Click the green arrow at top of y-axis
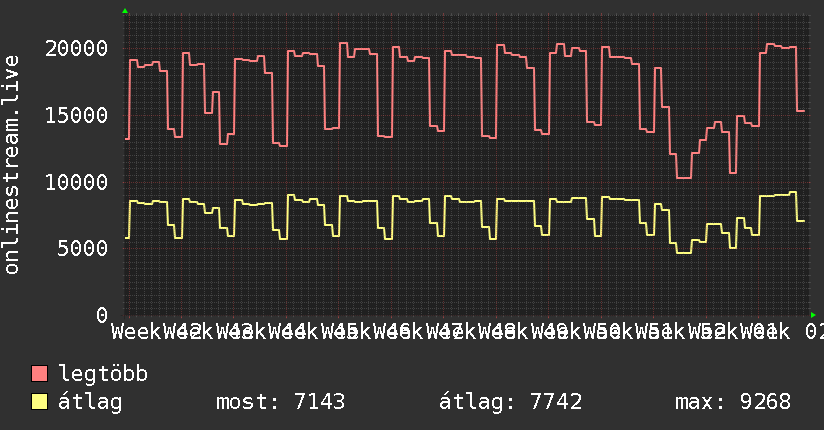 (x=125, y=11)
